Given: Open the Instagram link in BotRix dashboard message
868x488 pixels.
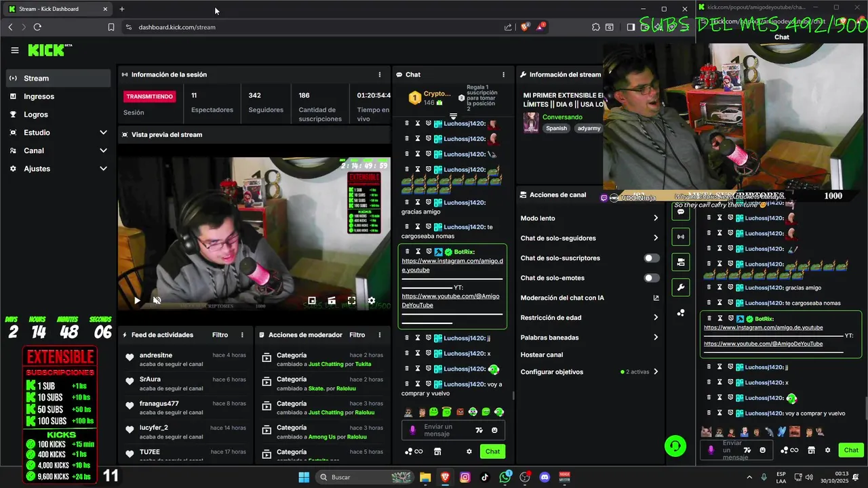Looking at the screenshot, I should pos(452,265).
